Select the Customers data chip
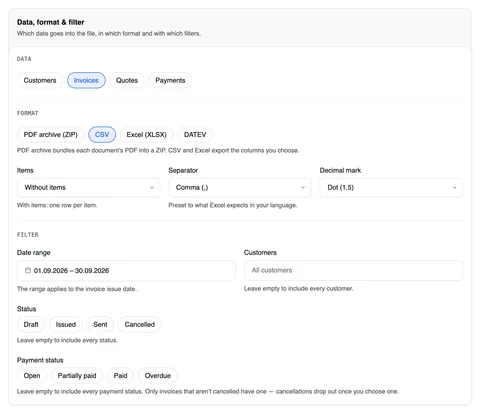This screenshot has height=413, width=480. (40, 80)
